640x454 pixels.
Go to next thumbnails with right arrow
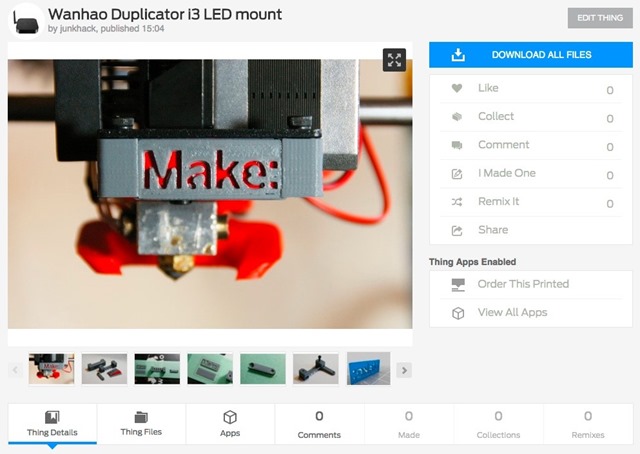pyautogui.click(x=404, y=370)
